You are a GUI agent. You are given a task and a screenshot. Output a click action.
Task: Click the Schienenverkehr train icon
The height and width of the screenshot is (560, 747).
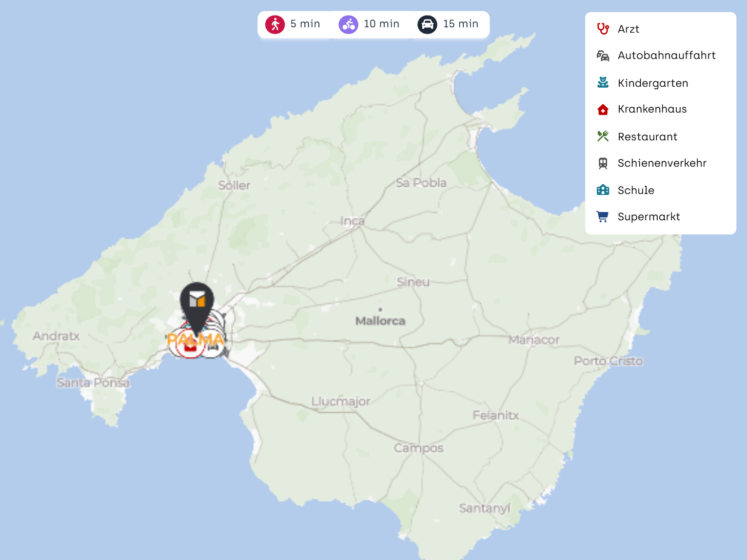pos(603,163)
